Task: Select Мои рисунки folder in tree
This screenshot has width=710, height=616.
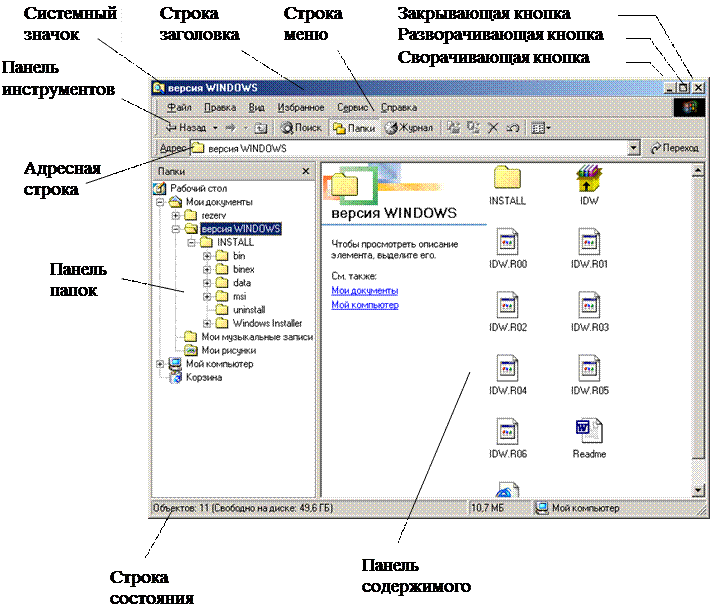Action: point(228,351)
